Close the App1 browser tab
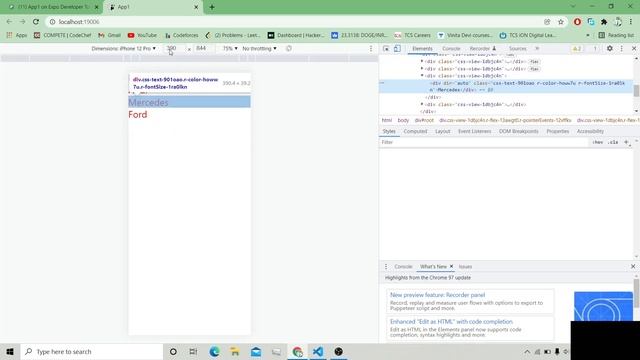Screen dimensions: 640x360 (x=196, y=7)
